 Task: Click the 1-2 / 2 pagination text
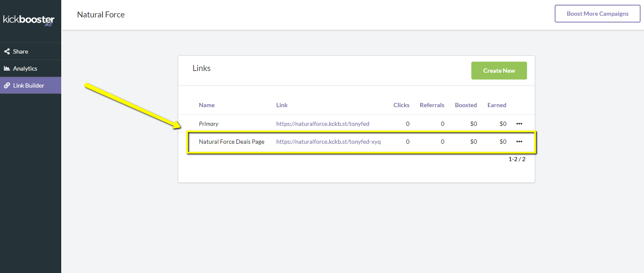[x=517, y=159]
